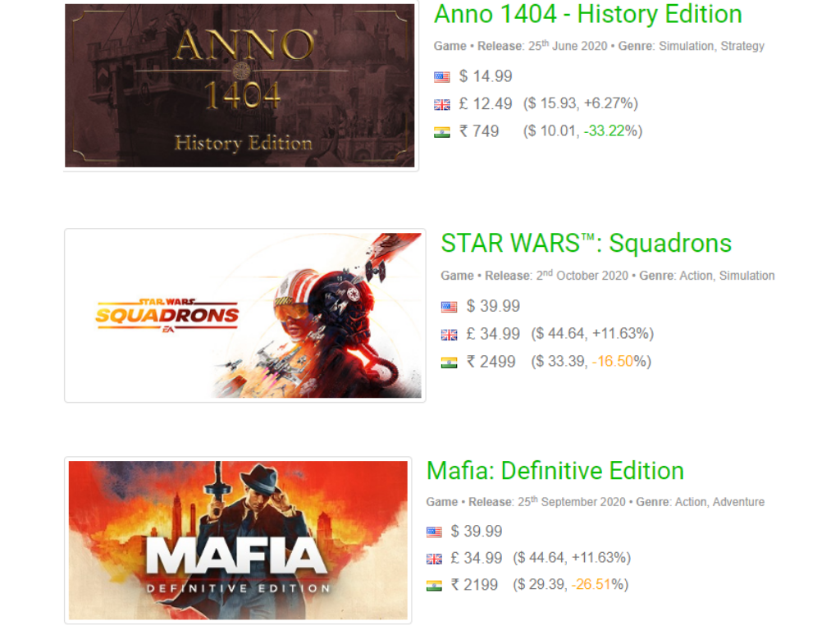The width and height of the screenshot is (840, 630).
Task: Click the UK flag icon under STAR WARS Squadrons
Action: (449, 335)
